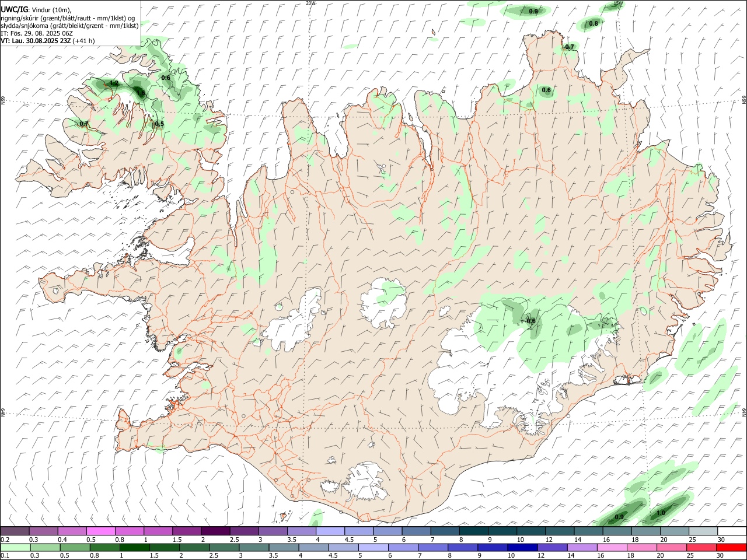Click the 'UWC/IG: Vindur (10m)' title text

(x=36, y=9)
